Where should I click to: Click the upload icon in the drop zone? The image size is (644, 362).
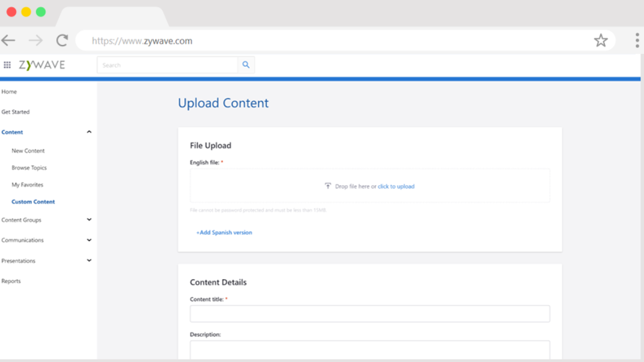point(328,185)
